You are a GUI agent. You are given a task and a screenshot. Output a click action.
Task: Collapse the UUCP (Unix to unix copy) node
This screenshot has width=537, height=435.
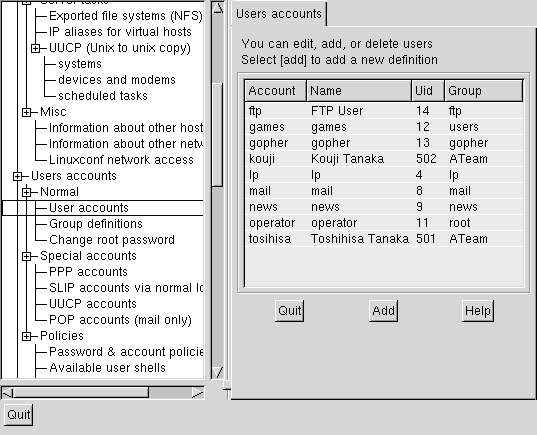(35, 49)
